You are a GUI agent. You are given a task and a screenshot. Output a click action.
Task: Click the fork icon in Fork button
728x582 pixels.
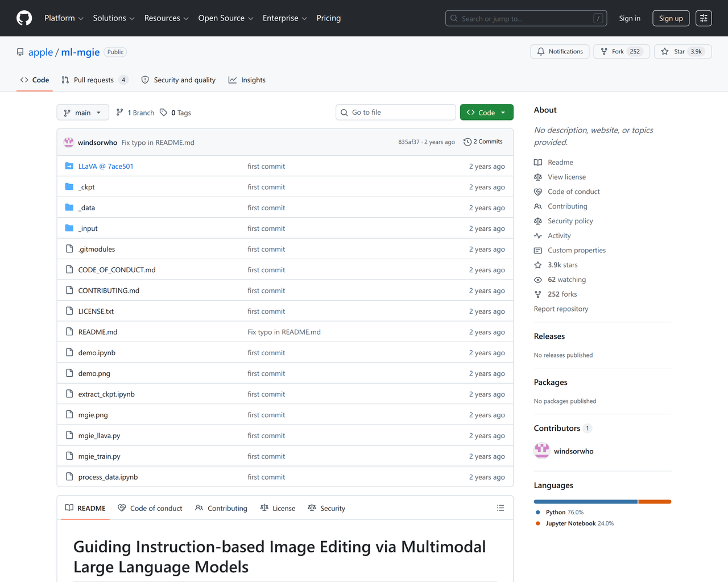coord(604,52)
